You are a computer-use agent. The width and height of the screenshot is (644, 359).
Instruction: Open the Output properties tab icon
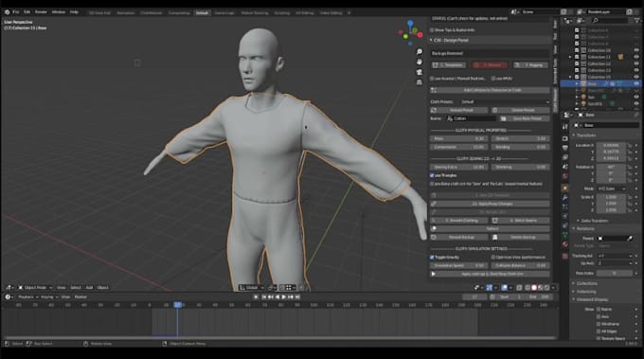coord(565,148)
